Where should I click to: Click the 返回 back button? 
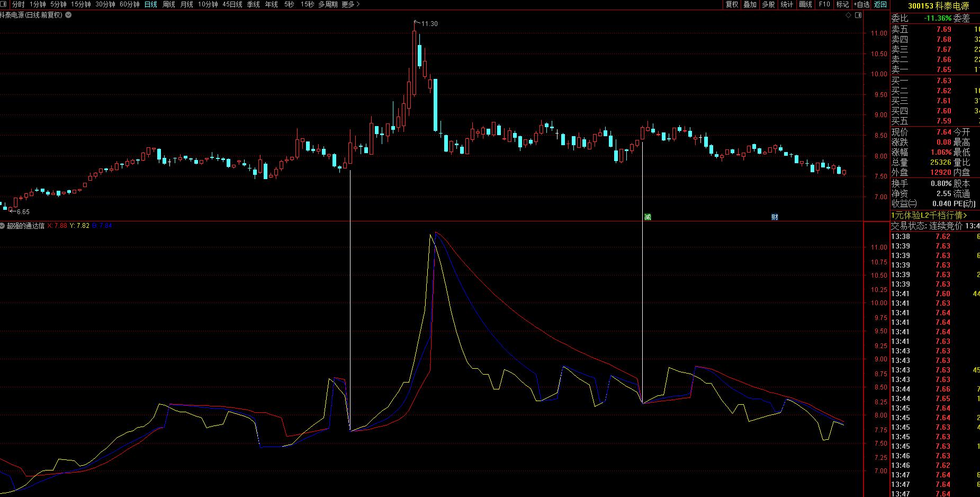click(x=880, y=4)
